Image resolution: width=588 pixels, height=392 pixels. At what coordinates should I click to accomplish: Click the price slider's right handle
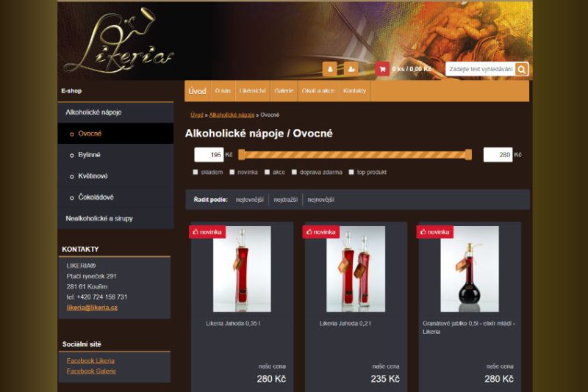(468, 155)
